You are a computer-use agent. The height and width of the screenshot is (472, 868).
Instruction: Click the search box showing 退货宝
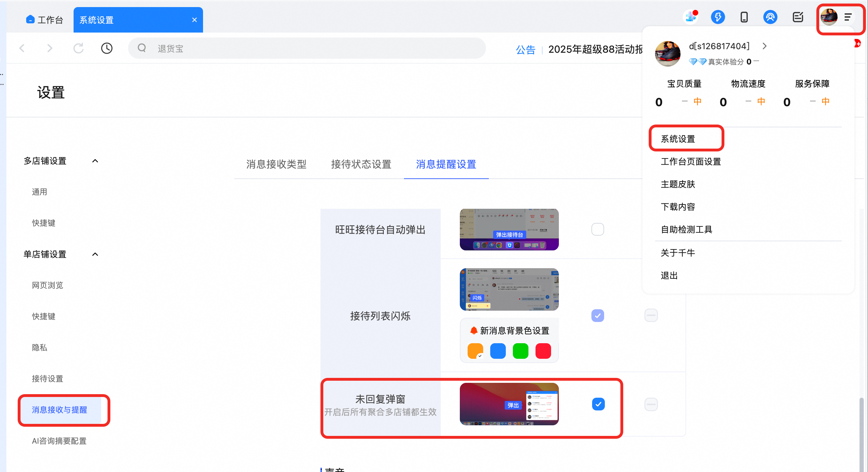(x=307, y=48)
